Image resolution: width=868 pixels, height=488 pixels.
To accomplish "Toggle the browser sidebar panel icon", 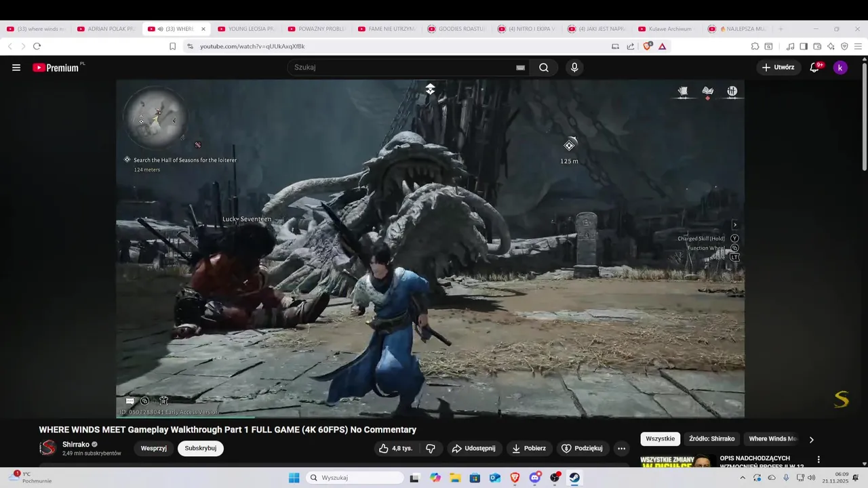I will click(x=804, y=46).
